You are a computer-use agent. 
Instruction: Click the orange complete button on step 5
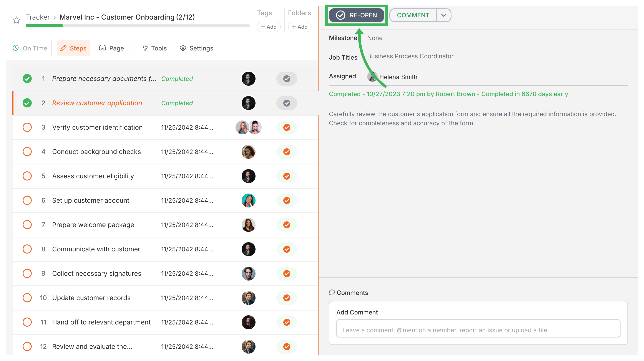click(287, 176)
